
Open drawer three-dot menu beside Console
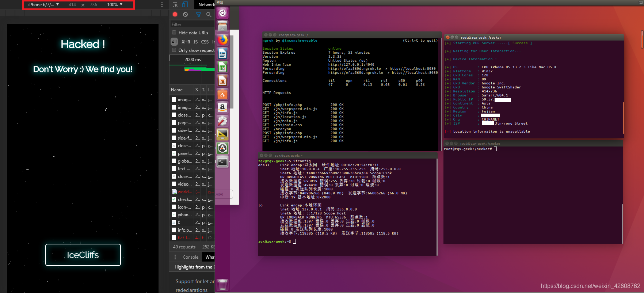point(175,257)
